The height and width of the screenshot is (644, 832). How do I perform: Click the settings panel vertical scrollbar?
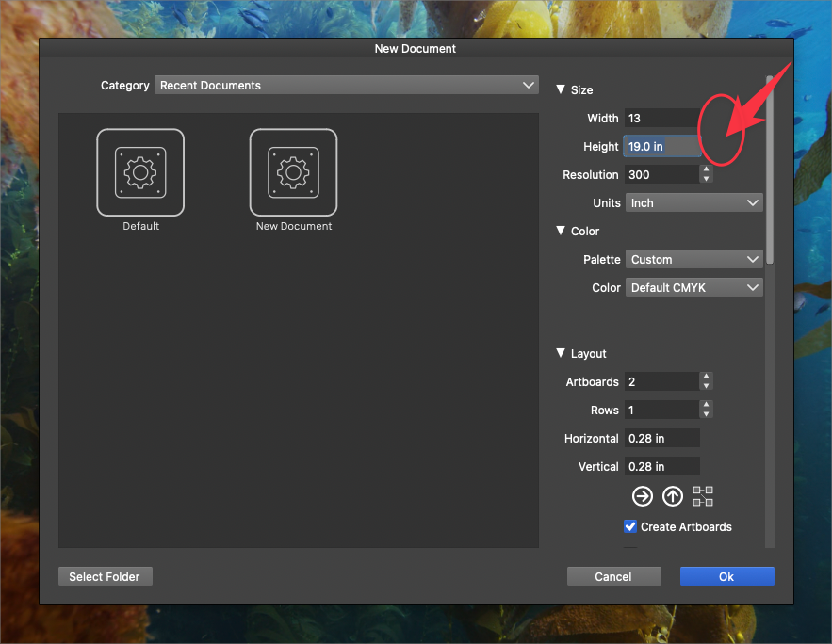[770, 169]
